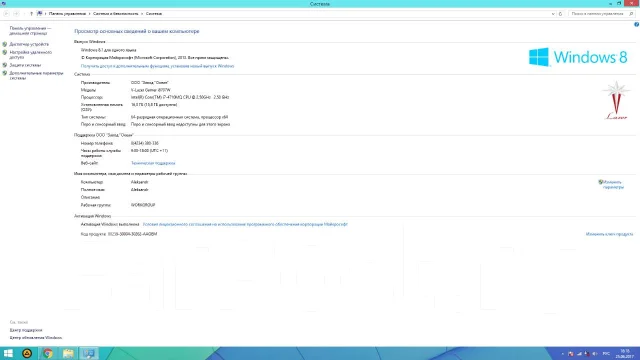Click shield icon beside 'Диспетчер устройств'
This screenshot has width=640, height=360.
pos(4,44)
